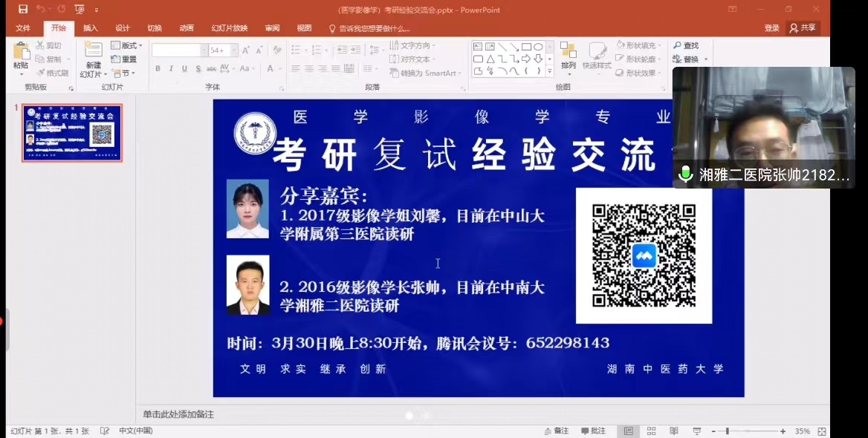Switch to slide sorter view icon
The image size is (868, 438).
651,431
